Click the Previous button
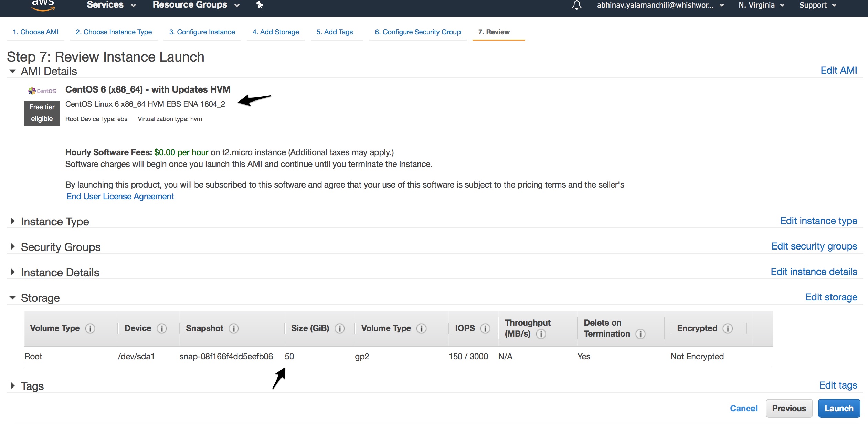This screenshot has width=868, height=424. pos(789,408)
